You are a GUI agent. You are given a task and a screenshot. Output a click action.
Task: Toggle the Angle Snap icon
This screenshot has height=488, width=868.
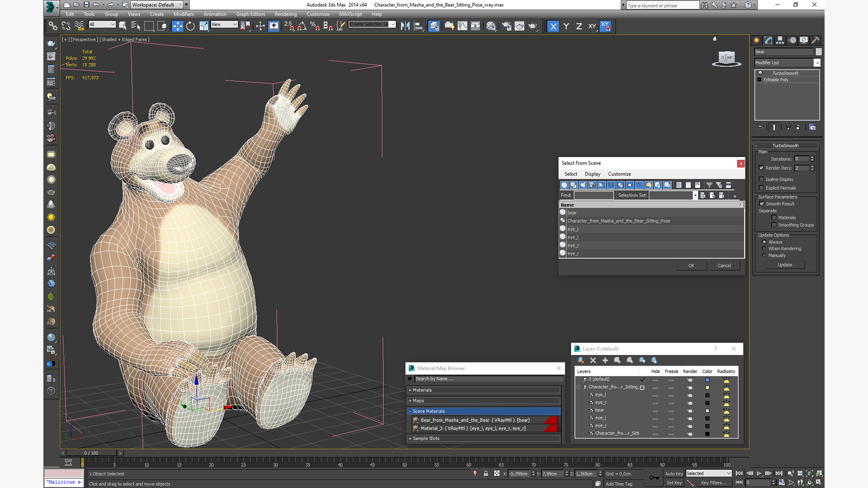point(302,26)
